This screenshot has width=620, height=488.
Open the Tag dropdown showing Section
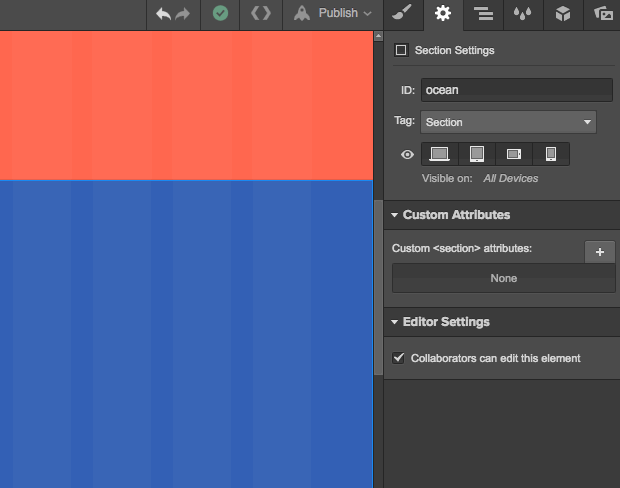(x=508, y=122)
